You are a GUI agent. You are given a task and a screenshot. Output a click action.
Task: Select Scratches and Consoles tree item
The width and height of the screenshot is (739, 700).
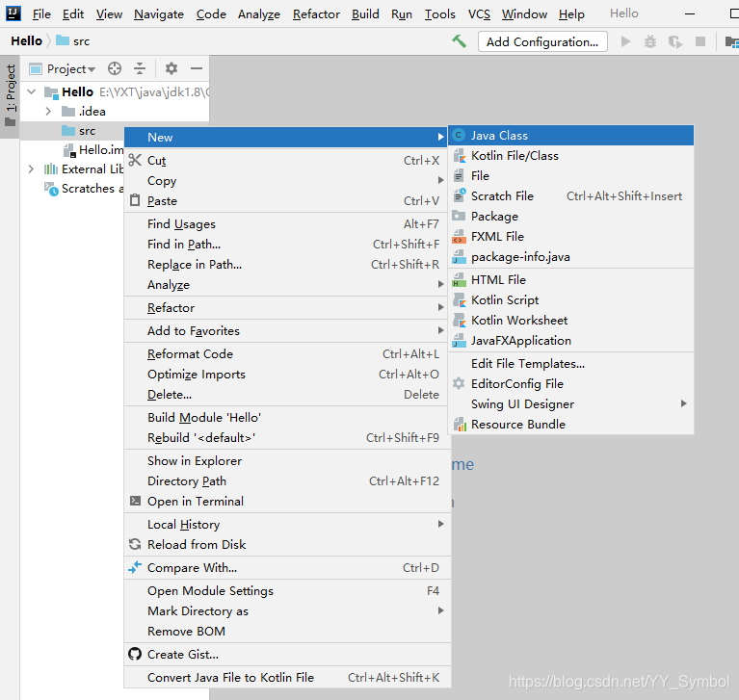pyautogui.click(x=84, y=189)
